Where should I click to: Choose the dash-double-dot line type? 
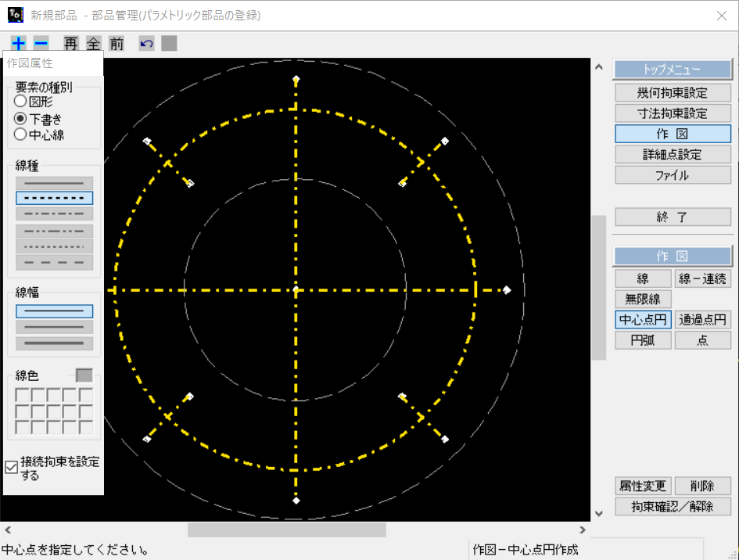[54, 231]
